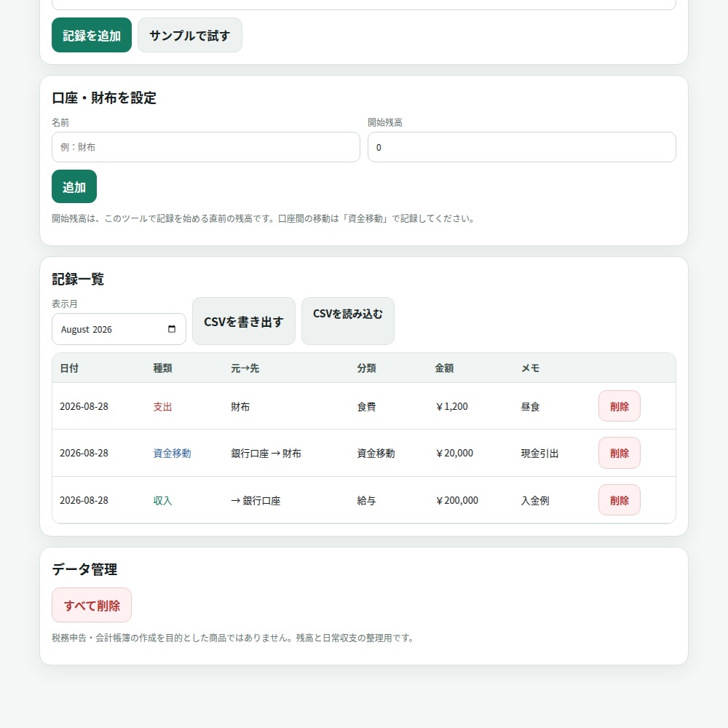Screen dimensions: 728x728
Task: Click the メモ column header
Action: [x=530, y=368]
